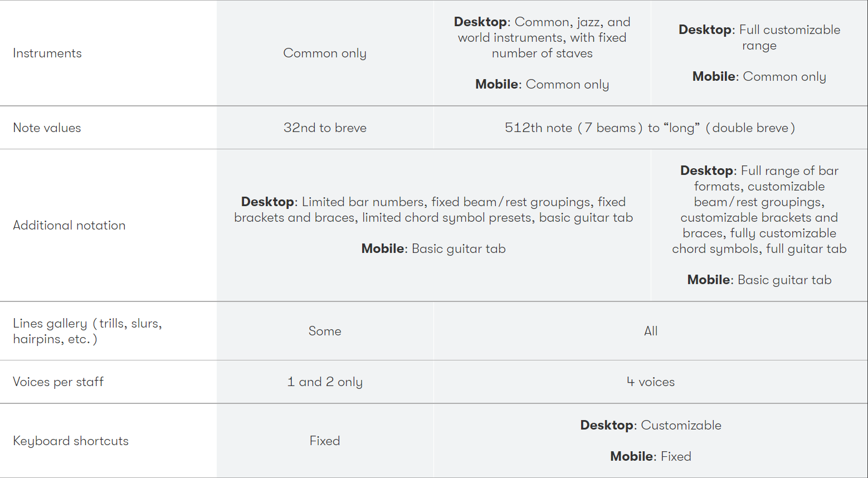Click 'Desktop: Customizable' shortcuts text

coord(650,426)
